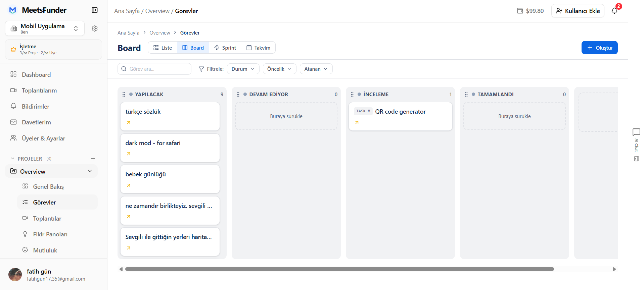Open workspace settings gear icon

click(x=95, y=28)
